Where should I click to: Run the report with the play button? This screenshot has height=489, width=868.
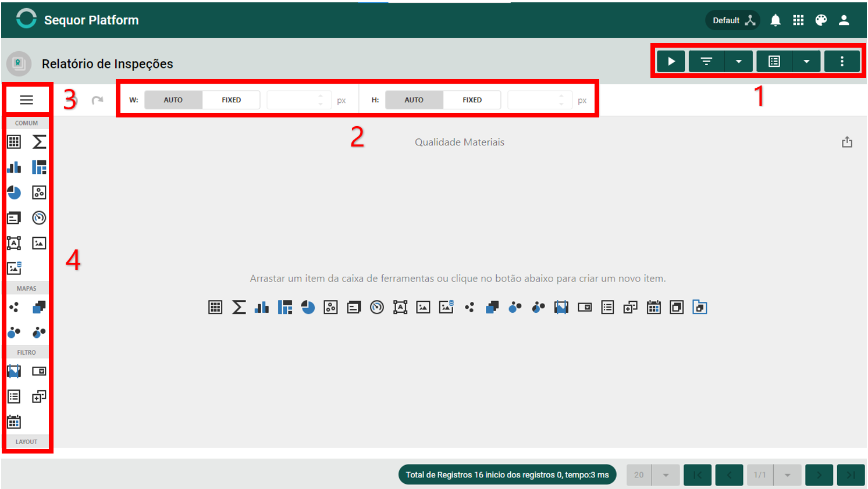point(671,61)
